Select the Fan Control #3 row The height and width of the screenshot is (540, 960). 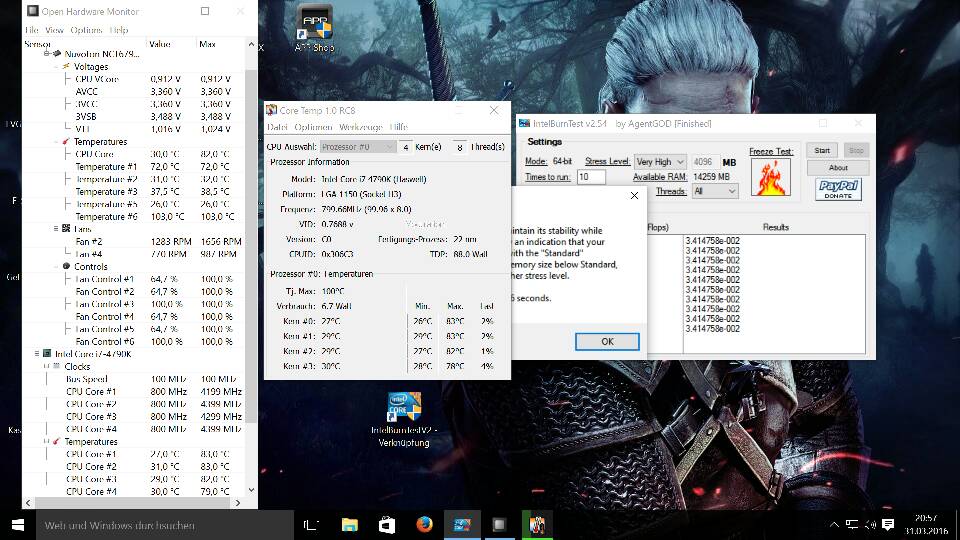pos(134,304)
